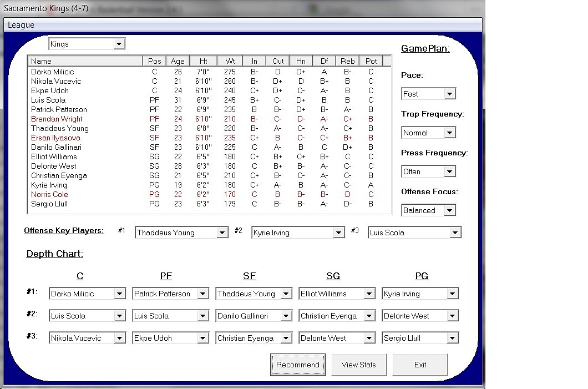Screen dimensions: 588x389
Task: Open the Kings team selector dropdown
Action: [87, 44]
